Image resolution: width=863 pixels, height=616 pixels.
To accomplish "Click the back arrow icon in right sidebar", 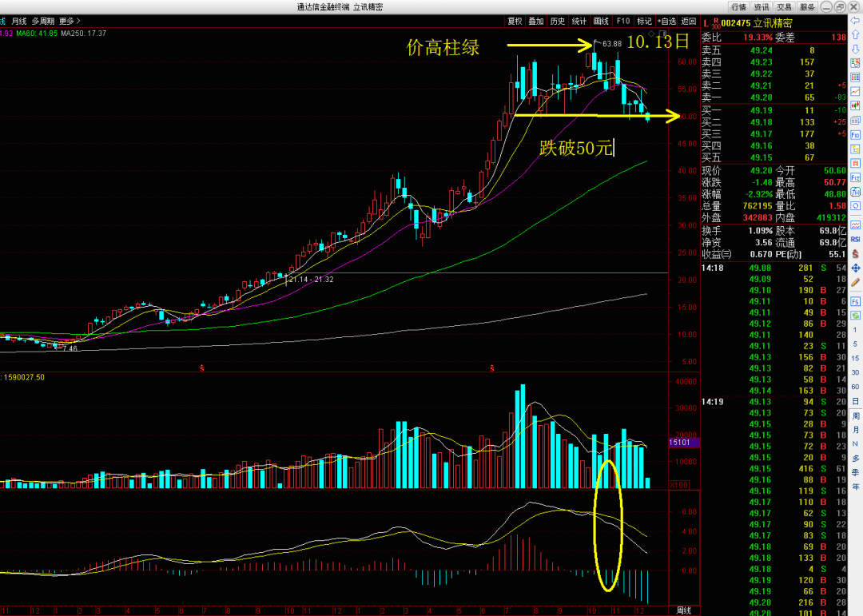I will (x=855, y=20).
